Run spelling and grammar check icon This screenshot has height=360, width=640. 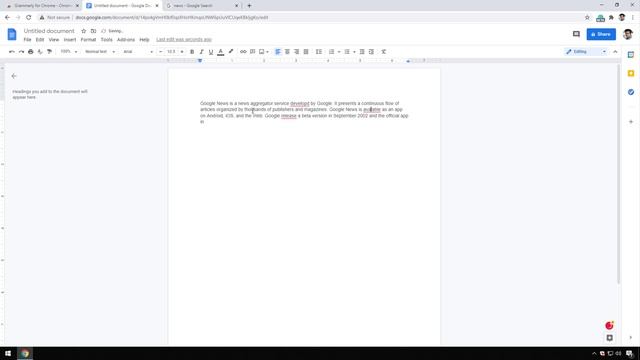(x=40, y=52)
